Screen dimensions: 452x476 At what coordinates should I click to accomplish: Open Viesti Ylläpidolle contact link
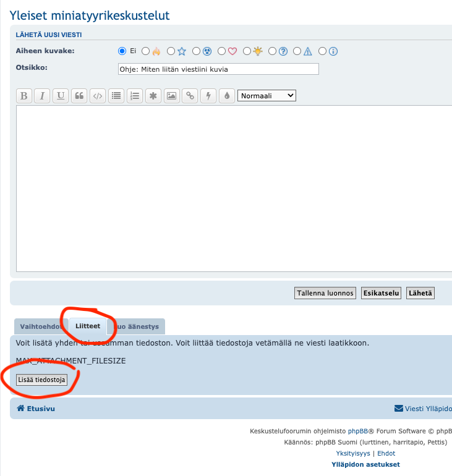(x=429, y=409)
